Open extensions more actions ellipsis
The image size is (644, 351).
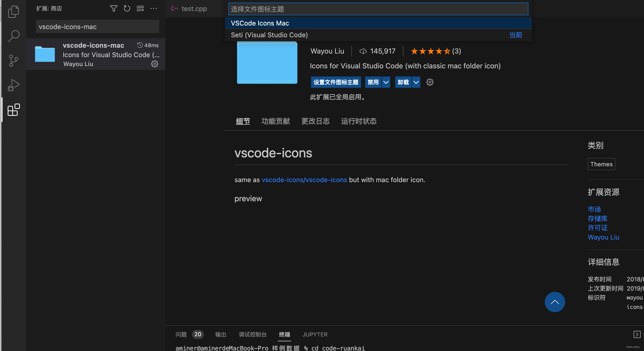tap(154, 8)
